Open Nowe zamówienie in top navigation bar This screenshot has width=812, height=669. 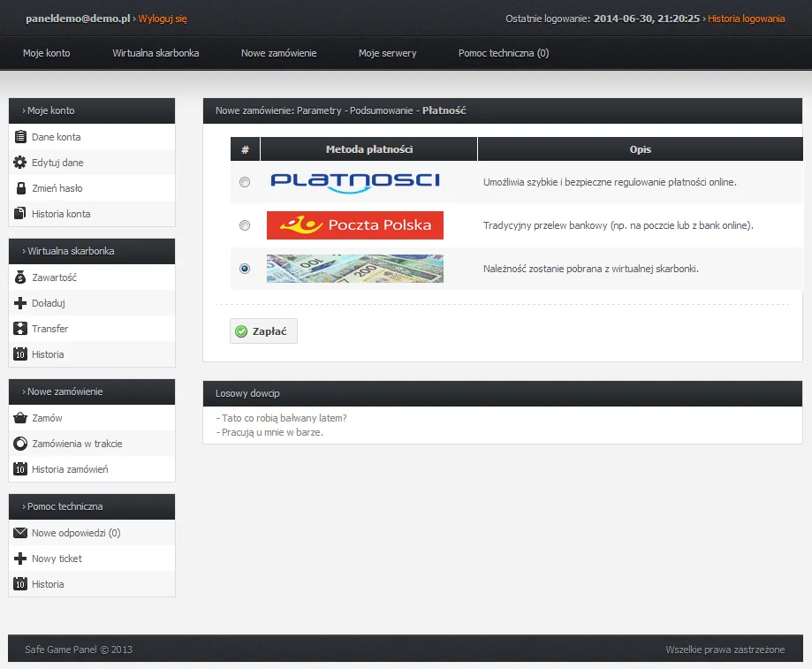[278, 53]
